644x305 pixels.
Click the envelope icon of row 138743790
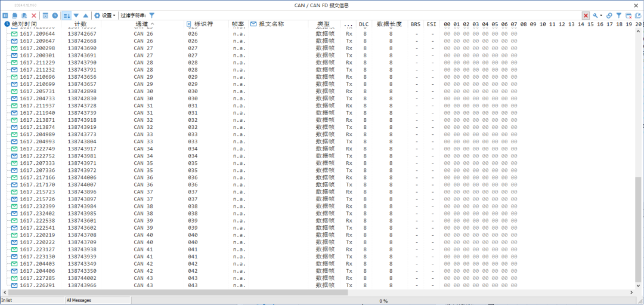click(14, 63)
